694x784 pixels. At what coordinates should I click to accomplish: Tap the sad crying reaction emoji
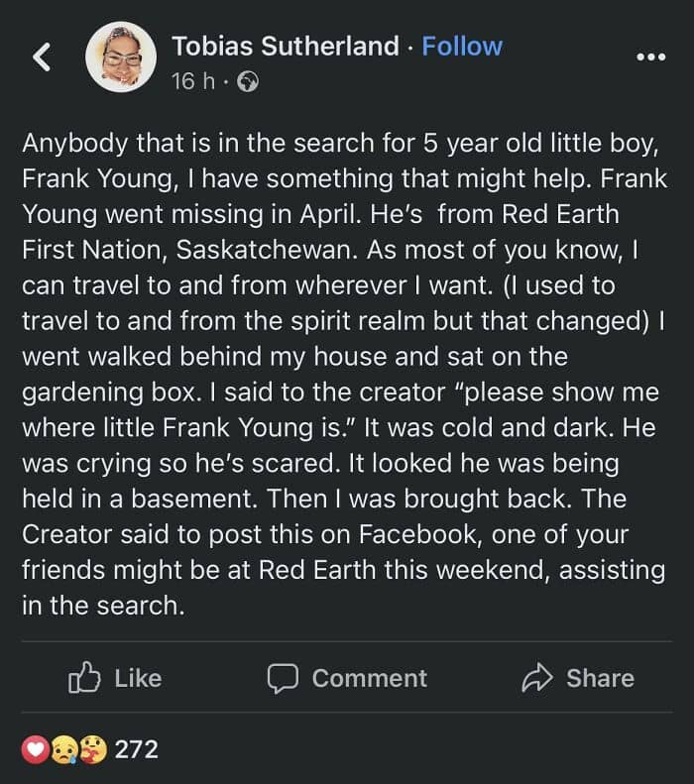tap(63, 749)
